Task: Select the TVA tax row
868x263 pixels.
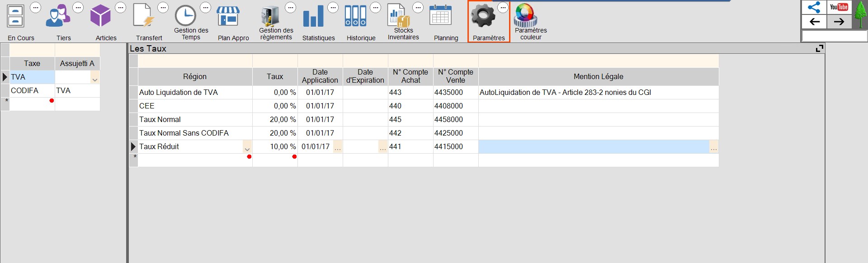Action: 32,77
